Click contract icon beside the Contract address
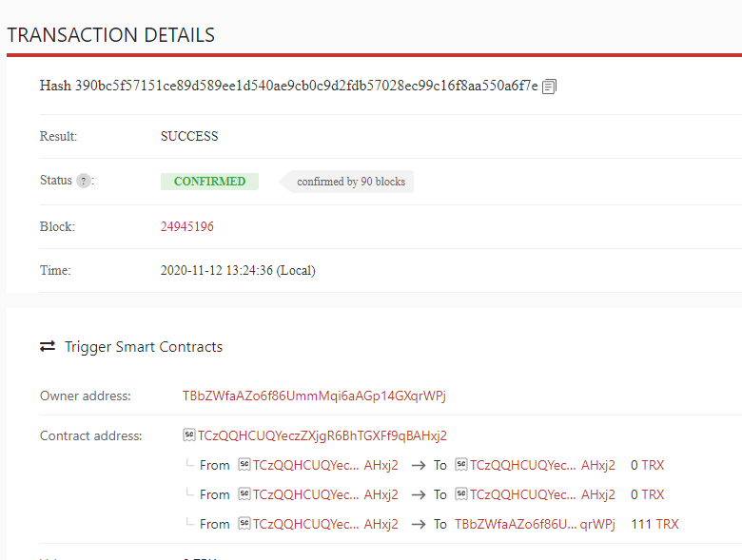The width and height of the screenshot is (742, 560). pos(189,435)
